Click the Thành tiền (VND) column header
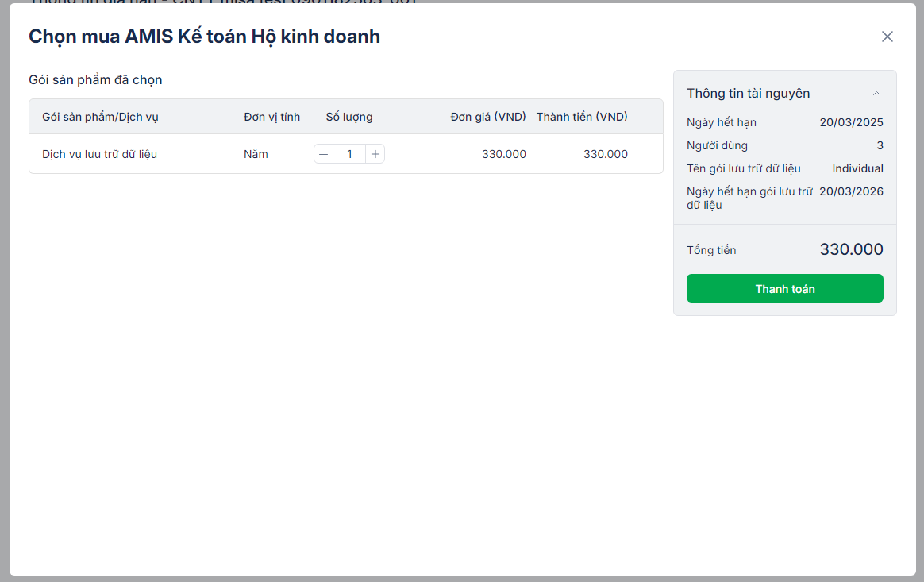This screenshot has height=582, width=924. click(582, 117)
